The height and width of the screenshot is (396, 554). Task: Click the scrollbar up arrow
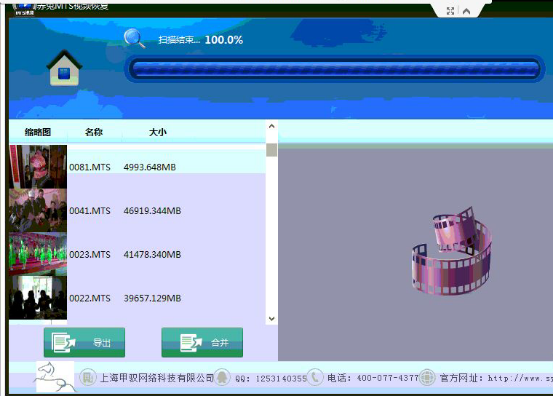point(271,126)
